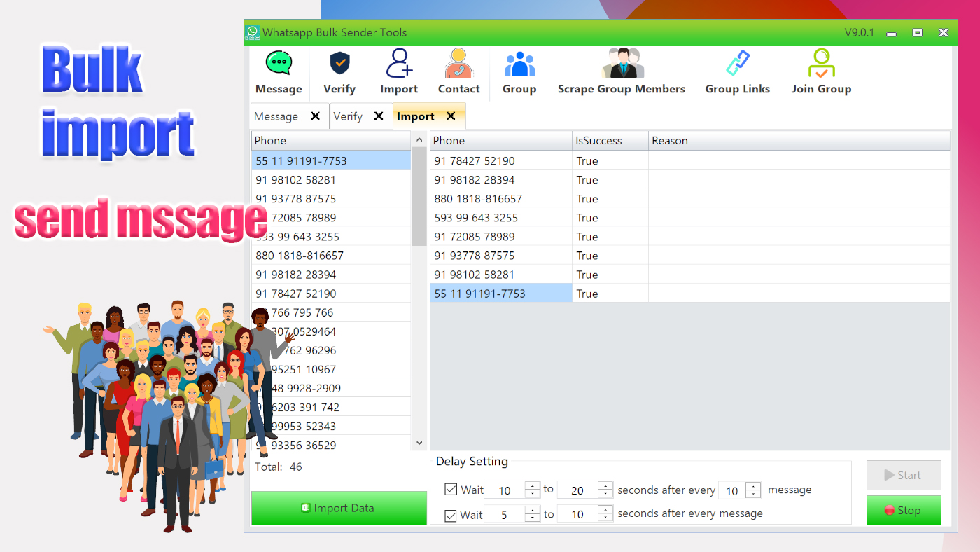Open the Contact tool

458,72
